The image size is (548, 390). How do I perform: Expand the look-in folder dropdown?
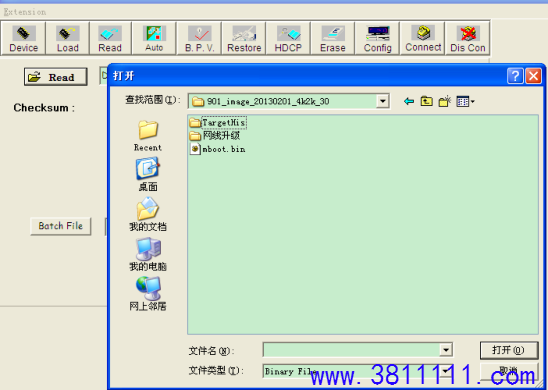pos(383,101)
